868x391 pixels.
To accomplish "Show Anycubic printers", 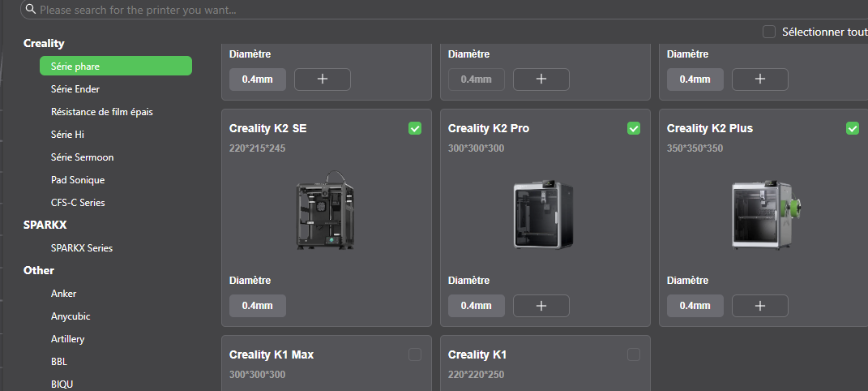I will tap(71, 316).
